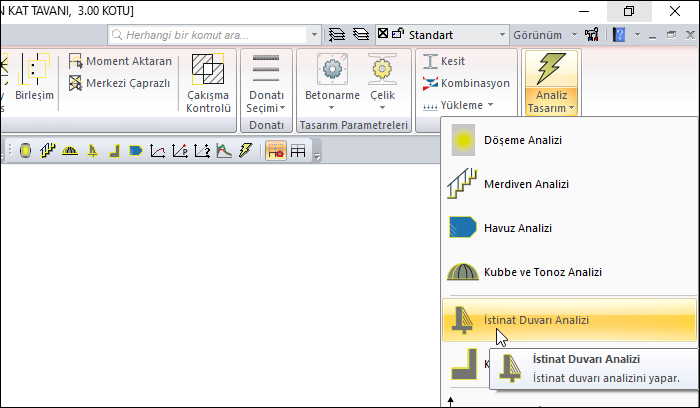Click the plain curve graph icon in toolbar
Image resolution: width=700 pixels, height=408 pixels.
click(158, 151)
